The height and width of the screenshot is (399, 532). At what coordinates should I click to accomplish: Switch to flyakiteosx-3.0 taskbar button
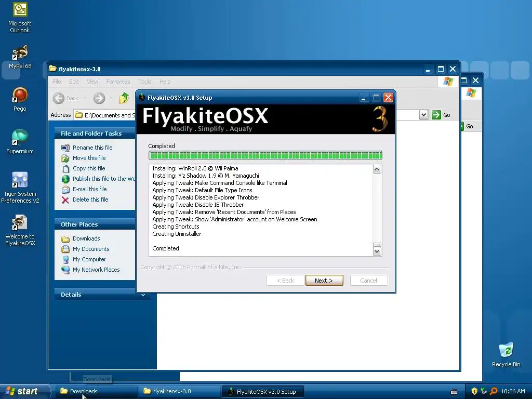(179, 392)
